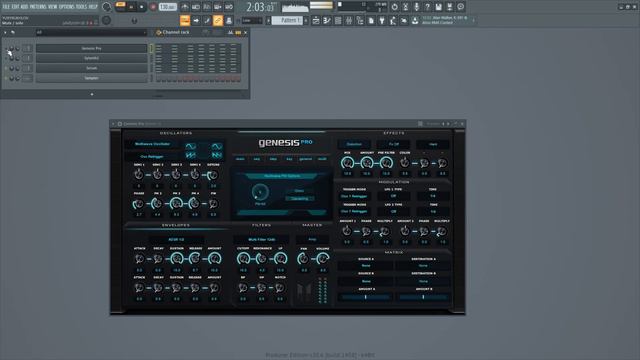Open Osc Retrigger dropdown in Genesis Pro
Image resolution: width=640 pixels, height=360 pixels.
point(153,156)
